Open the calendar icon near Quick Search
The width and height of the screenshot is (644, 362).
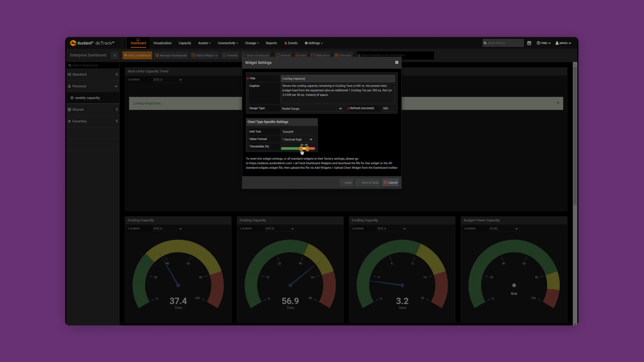pos(529,43)
